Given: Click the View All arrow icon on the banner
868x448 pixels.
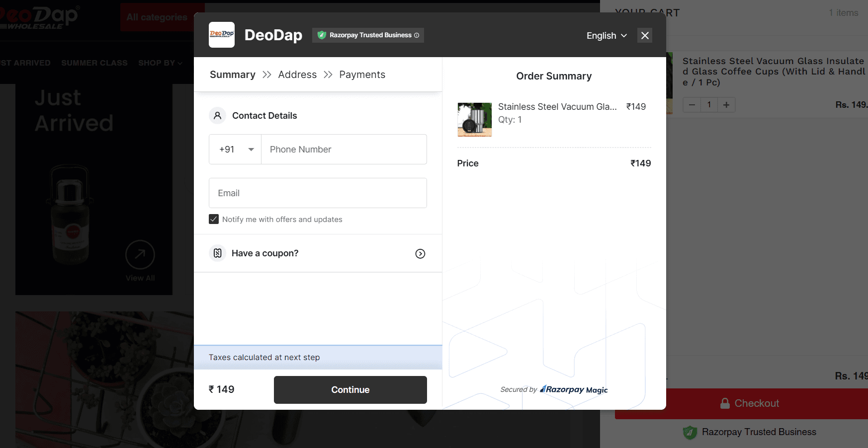Looking at the screenshot, I should coord(140,255).
